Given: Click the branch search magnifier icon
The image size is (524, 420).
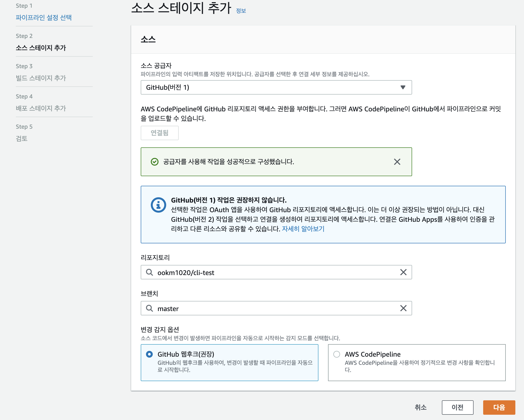Looking at the screenshot, I should coord(149,308).
